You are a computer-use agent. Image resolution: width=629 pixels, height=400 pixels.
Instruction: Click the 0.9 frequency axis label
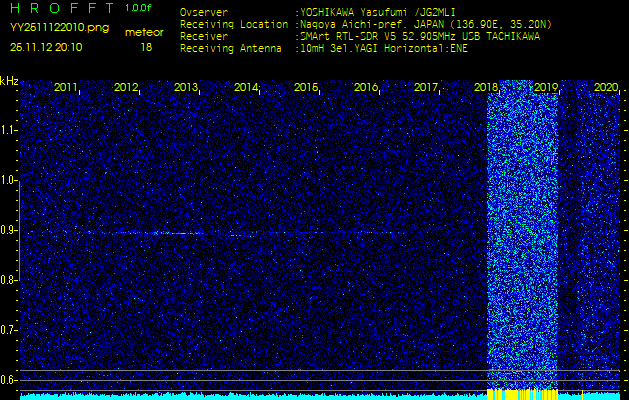[9, 230]
